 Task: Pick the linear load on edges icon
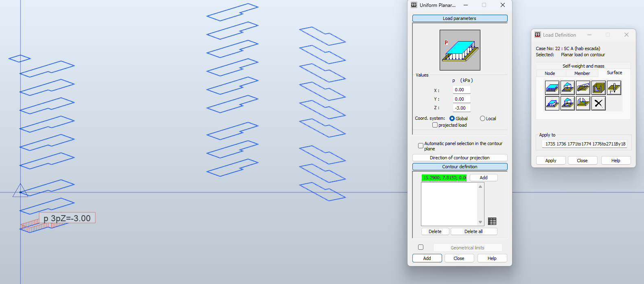(x=583, y=88)
